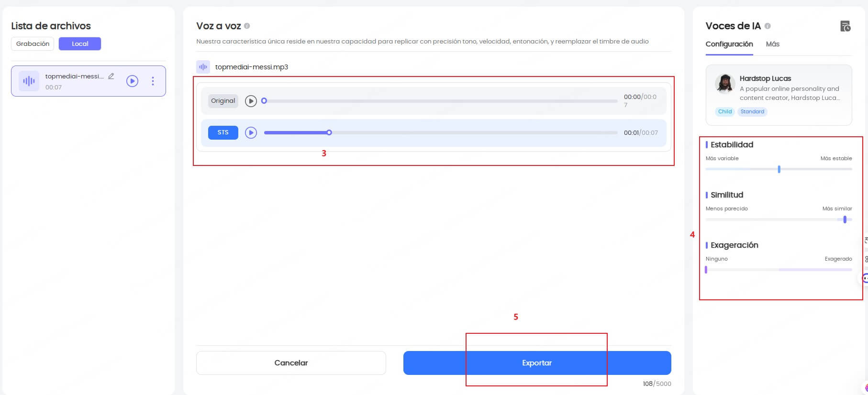This screenshot has height=395, width=868.
Task: Click the info icon beside Voces de IA
Action: [x=768, y=26]
